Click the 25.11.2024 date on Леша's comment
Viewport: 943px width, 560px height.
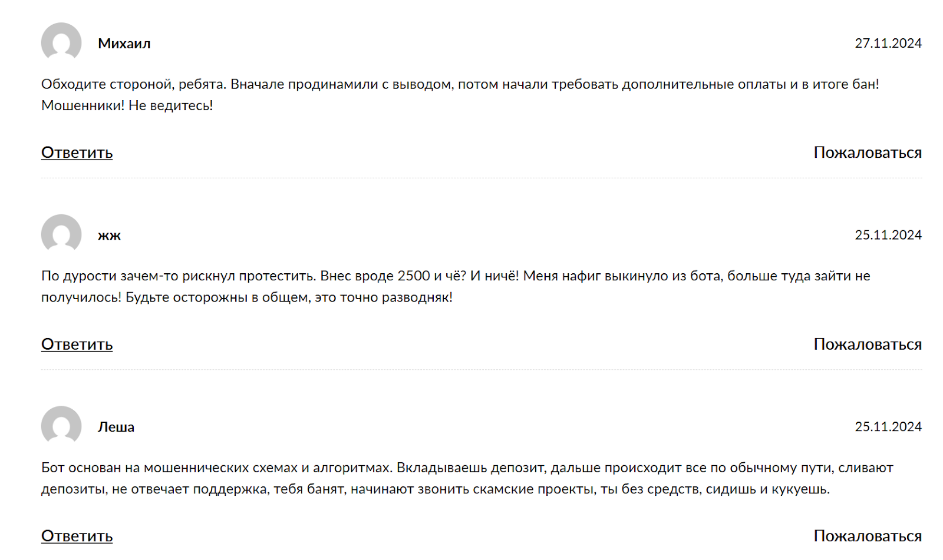[x=888, y=427]
